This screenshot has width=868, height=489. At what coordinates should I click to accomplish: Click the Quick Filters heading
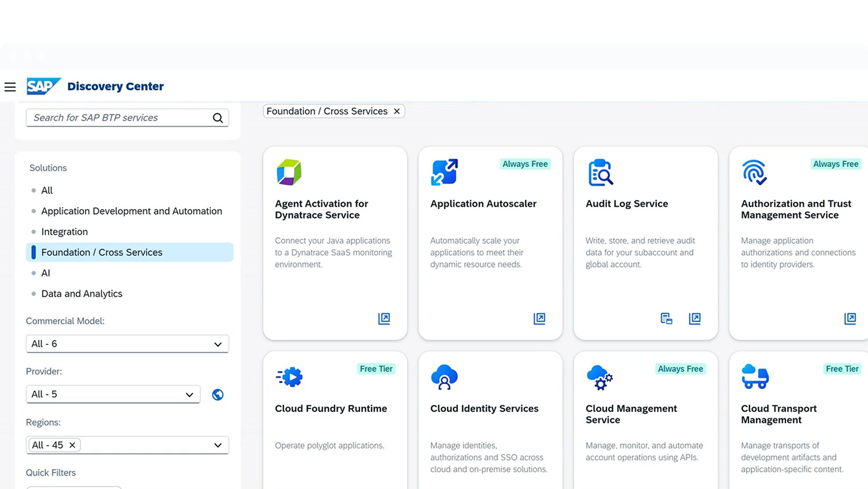[x=51, y=473]
